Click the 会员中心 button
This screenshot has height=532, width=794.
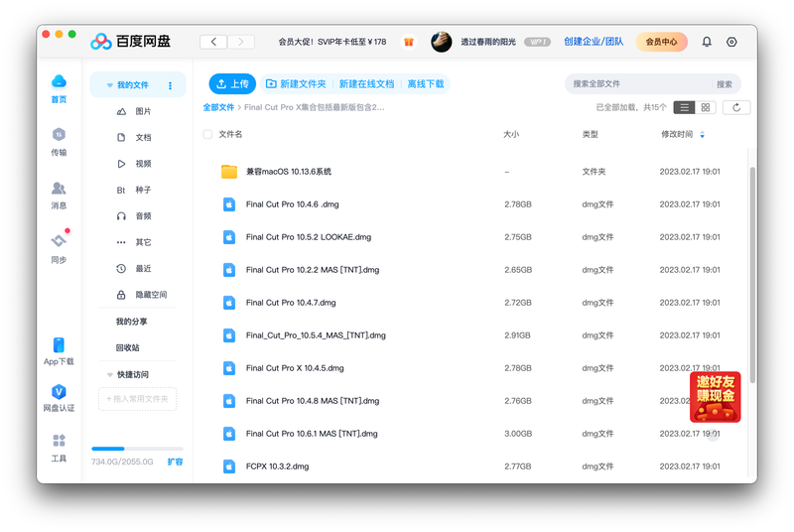661,42
